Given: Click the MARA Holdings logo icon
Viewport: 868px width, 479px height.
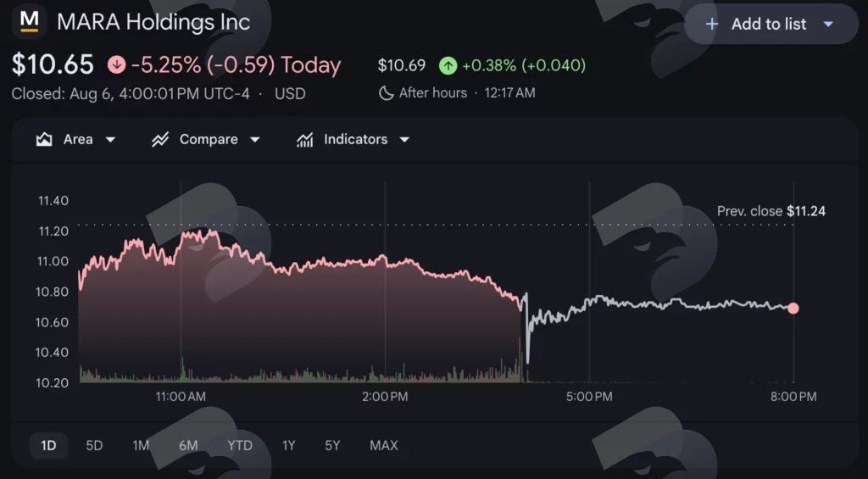Looking at the screenshot, I should tap(30, 21).
